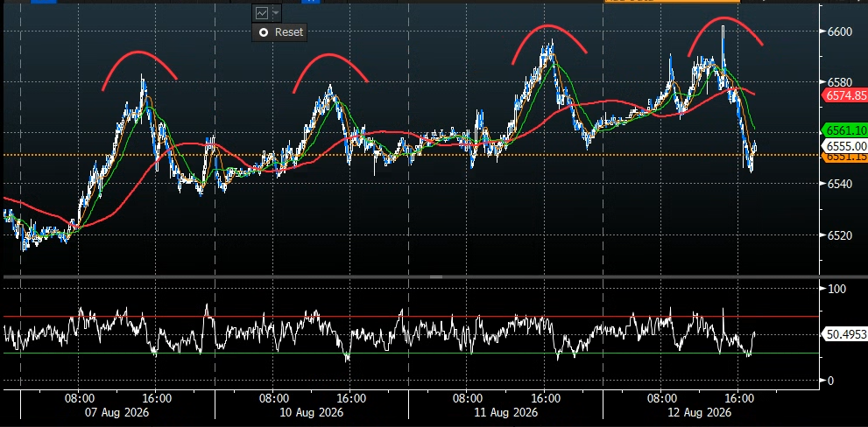Viewport: 868px width, 427px height.
Task: Click the 6520 price axis label
Action: tap(839, 235)
